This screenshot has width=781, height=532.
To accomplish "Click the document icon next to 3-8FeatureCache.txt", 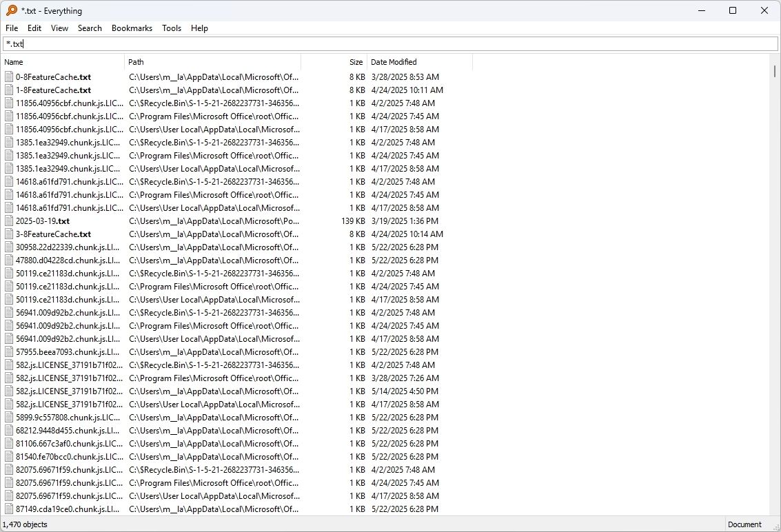I will pyautogui.click(x=8, y=234).
